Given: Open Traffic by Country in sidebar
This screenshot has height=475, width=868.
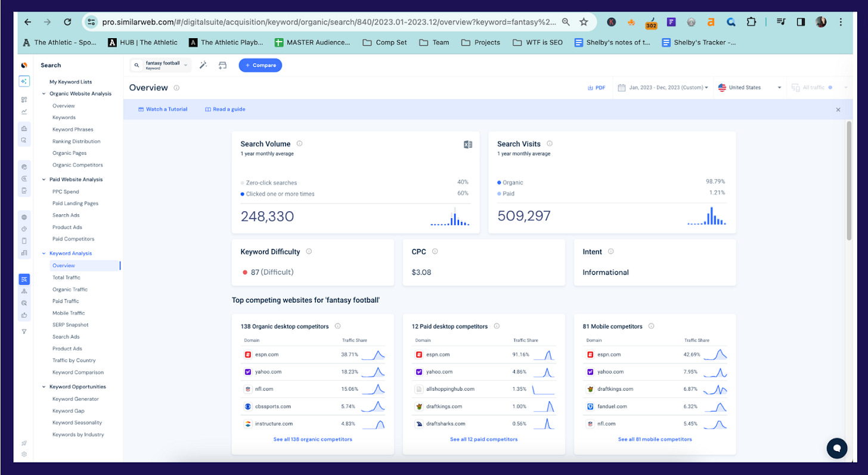Looking at the screenshot, I should [74, 361].
